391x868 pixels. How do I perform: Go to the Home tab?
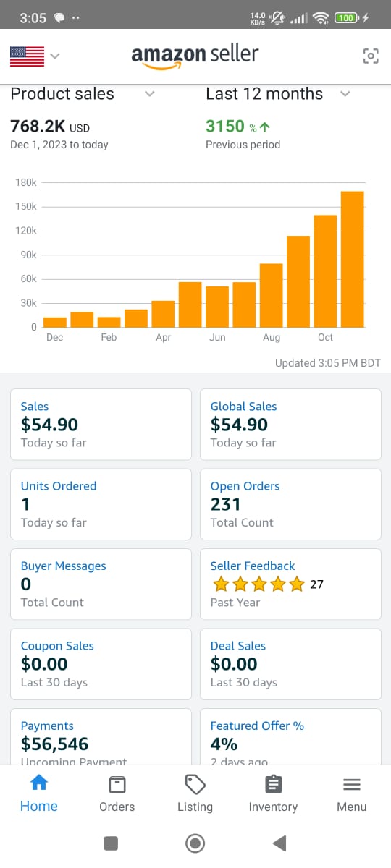click(39, 793)
